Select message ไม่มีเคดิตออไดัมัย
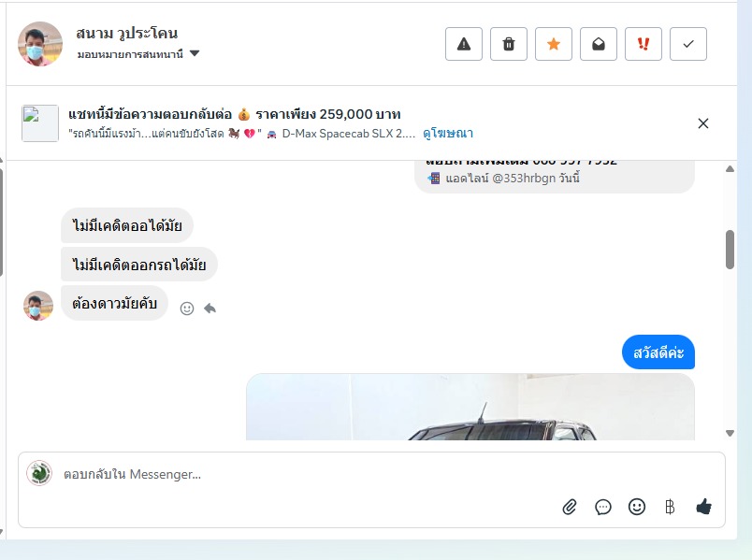 point(127,225)
